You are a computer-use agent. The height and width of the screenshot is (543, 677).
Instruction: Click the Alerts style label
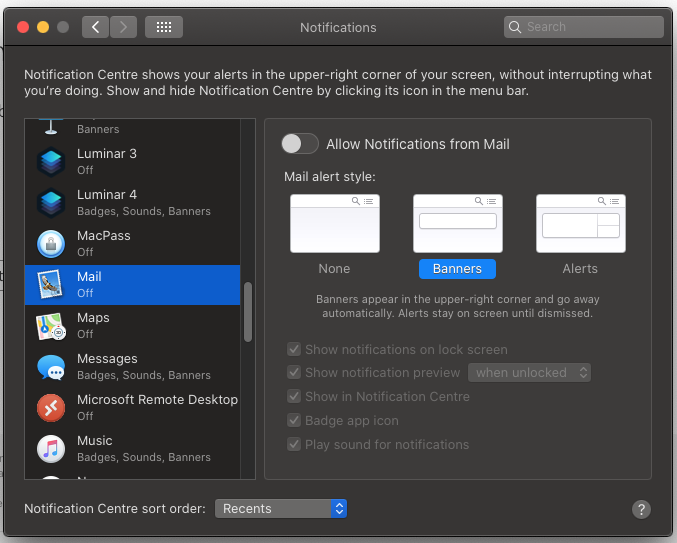coord(580,269)
